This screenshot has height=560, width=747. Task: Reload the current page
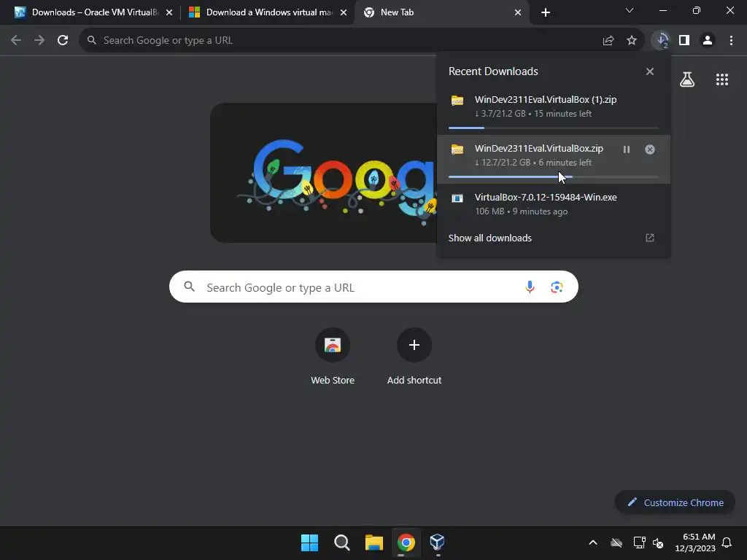[63, 41]
